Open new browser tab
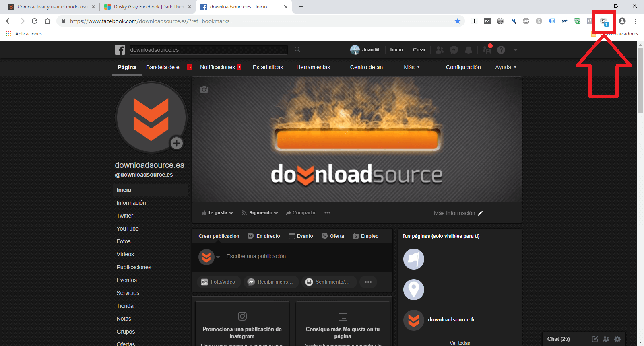Image resolution: width=644 pixels, height=346 pixels. [x=301, y=7]
